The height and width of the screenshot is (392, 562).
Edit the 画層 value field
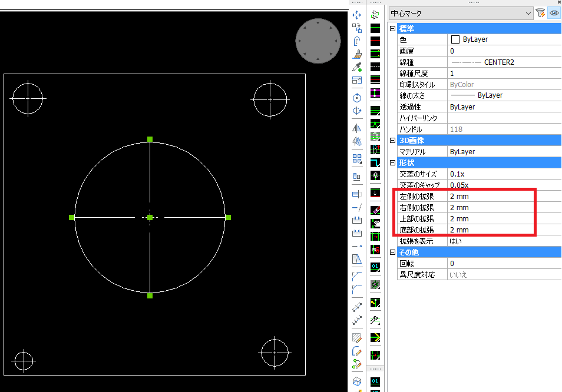click(504, 51)
